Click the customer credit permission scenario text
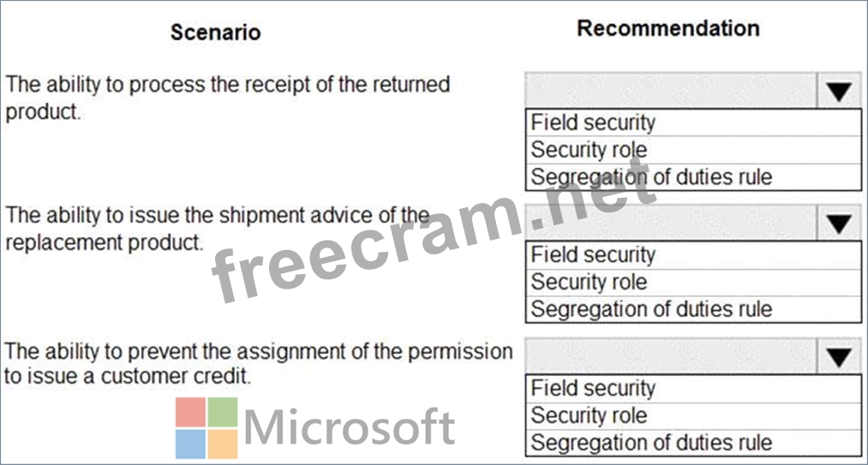The height and width of the screenshot is (465, 868). pyautogui.click(x=257, y=364)
